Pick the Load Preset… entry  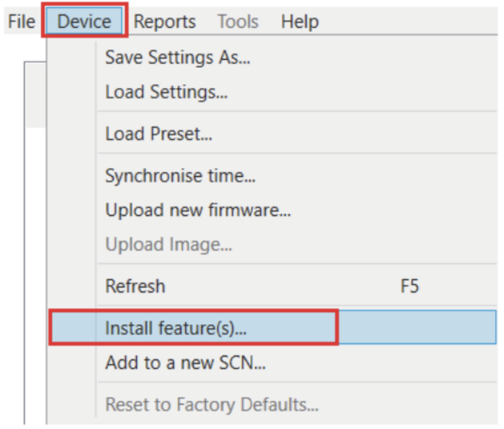158,133
